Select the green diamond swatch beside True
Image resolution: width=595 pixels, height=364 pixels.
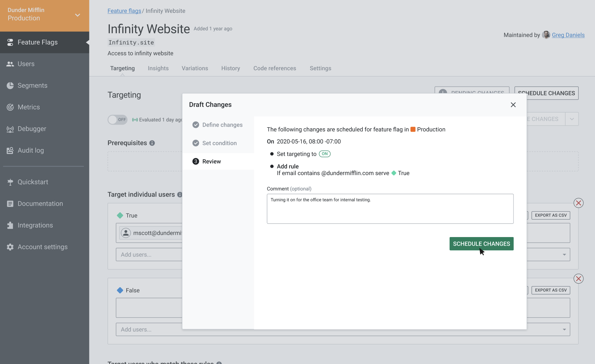[120, 215]
